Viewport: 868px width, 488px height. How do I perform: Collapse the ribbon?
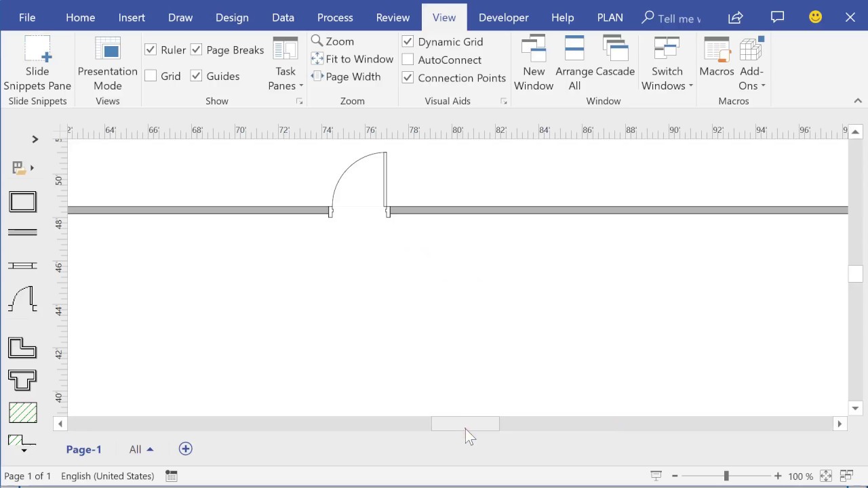coord(858,100)
